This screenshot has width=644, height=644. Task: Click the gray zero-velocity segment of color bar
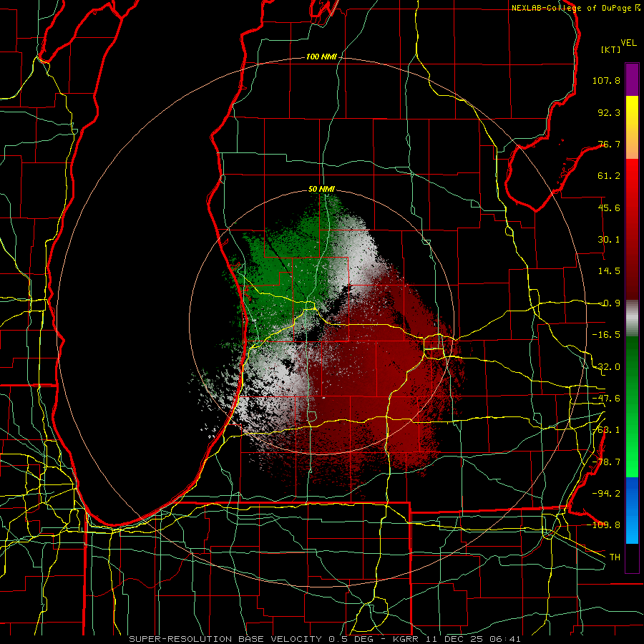click(x=632, y=318)
